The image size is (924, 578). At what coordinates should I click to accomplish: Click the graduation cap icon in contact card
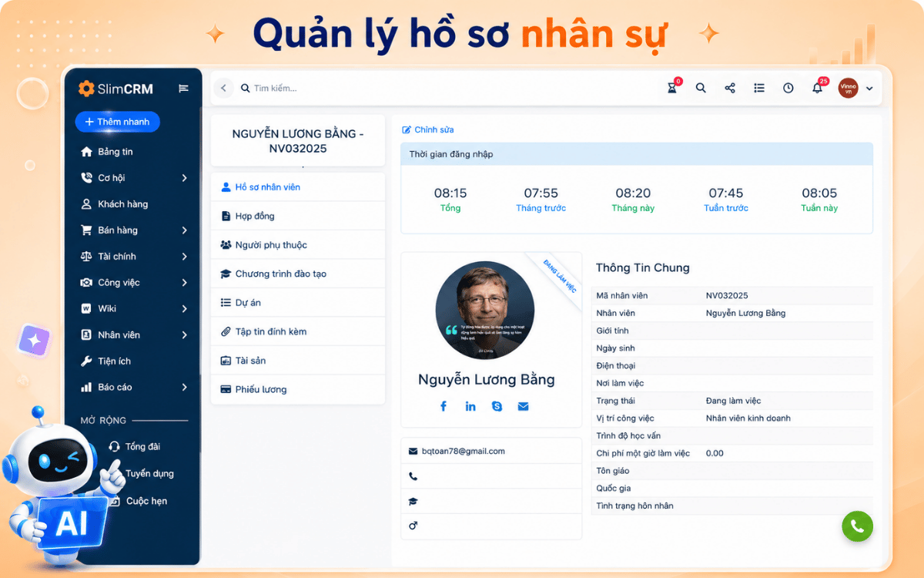(413, 502)
